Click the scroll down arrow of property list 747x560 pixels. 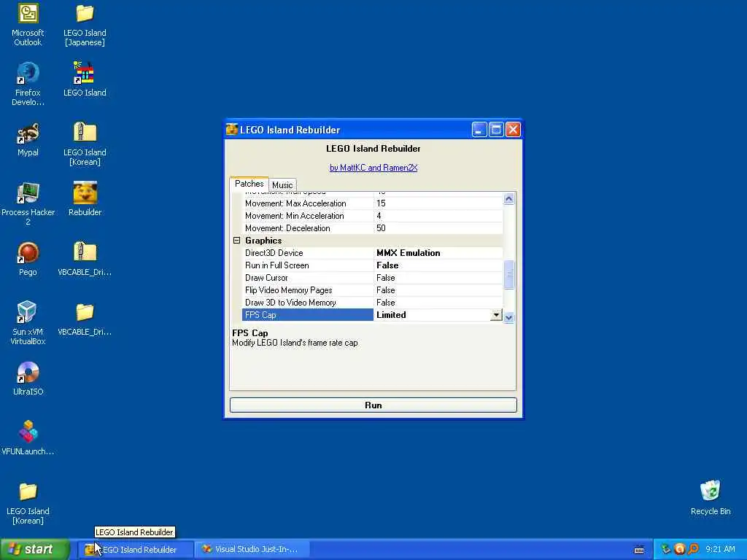[508, 317]
